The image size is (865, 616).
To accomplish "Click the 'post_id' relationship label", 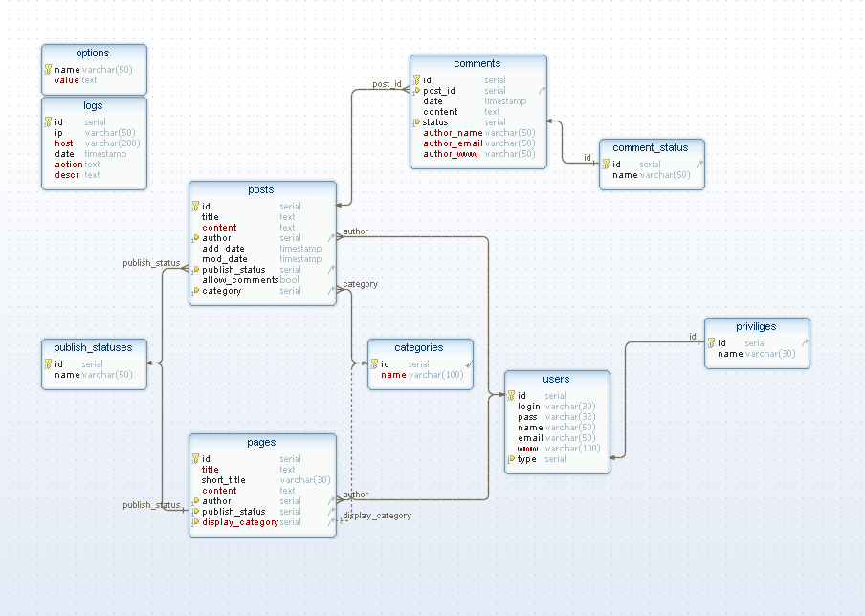I will point(387,84).
